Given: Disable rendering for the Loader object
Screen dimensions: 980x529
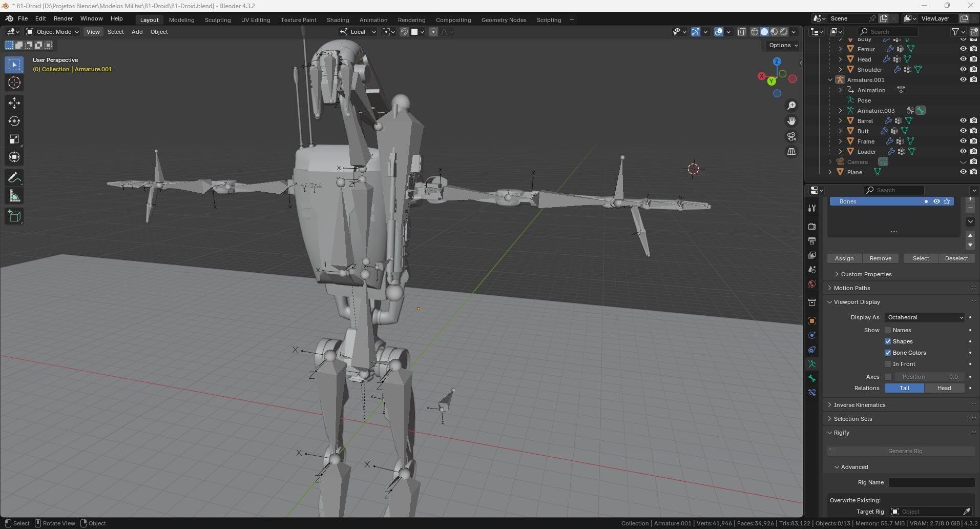Looking at the screenshot, I should coord(973,151).
